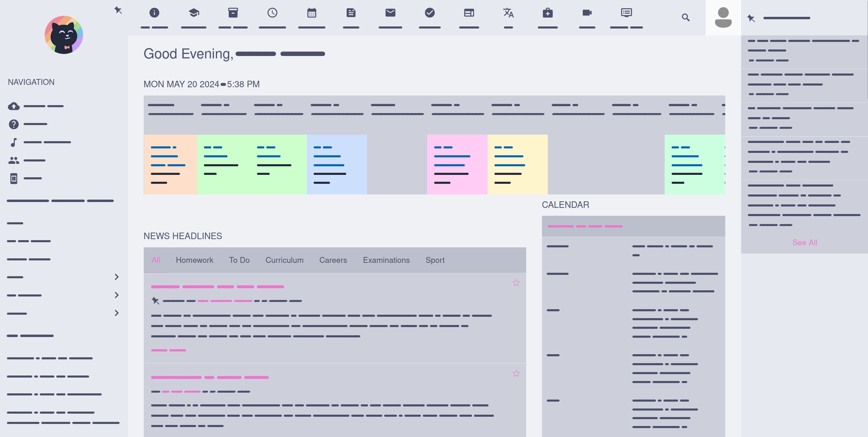Click the translate language icon
Image resolution: width=868 pixels, height=437 pixels.
[x=508, y=13]
